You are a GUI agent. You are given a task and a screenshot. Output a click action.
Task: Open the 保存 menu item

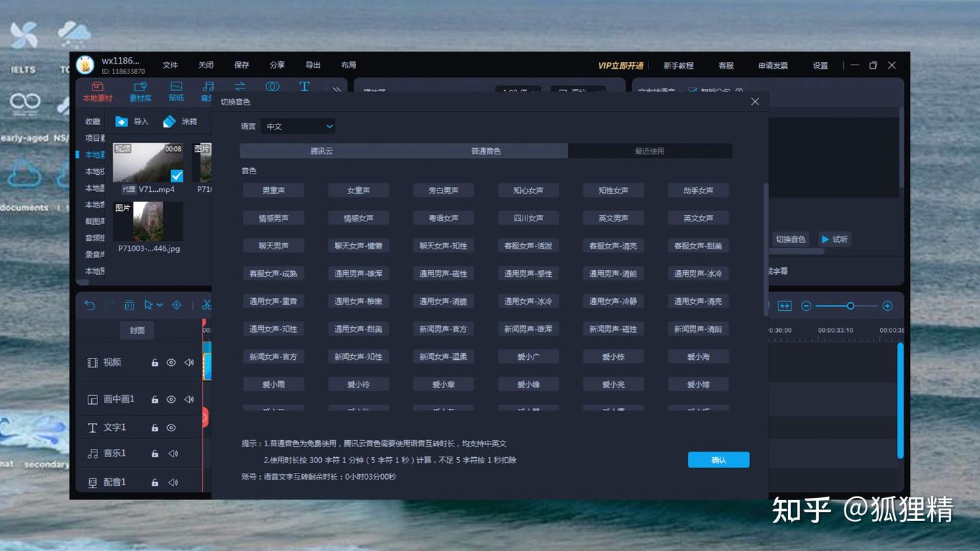point(242,65)
